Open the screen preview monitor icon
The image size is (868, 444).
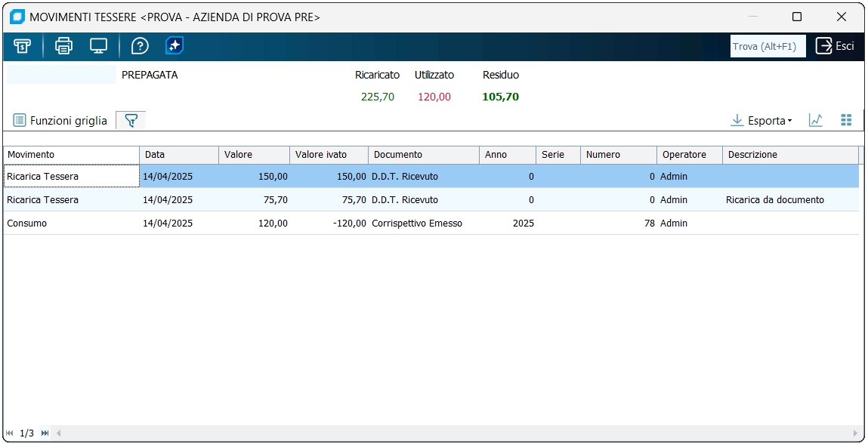98,46
